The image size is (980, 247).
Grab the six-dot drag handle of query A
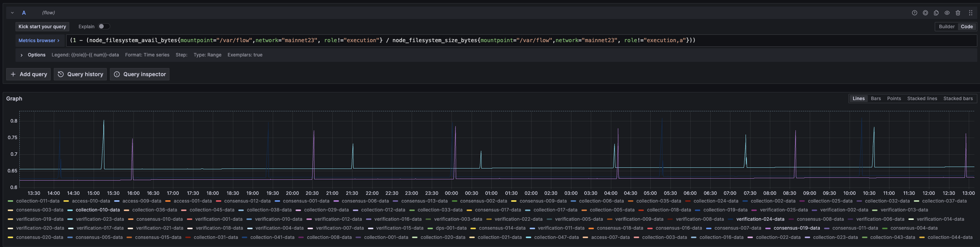tap(970, 13)
